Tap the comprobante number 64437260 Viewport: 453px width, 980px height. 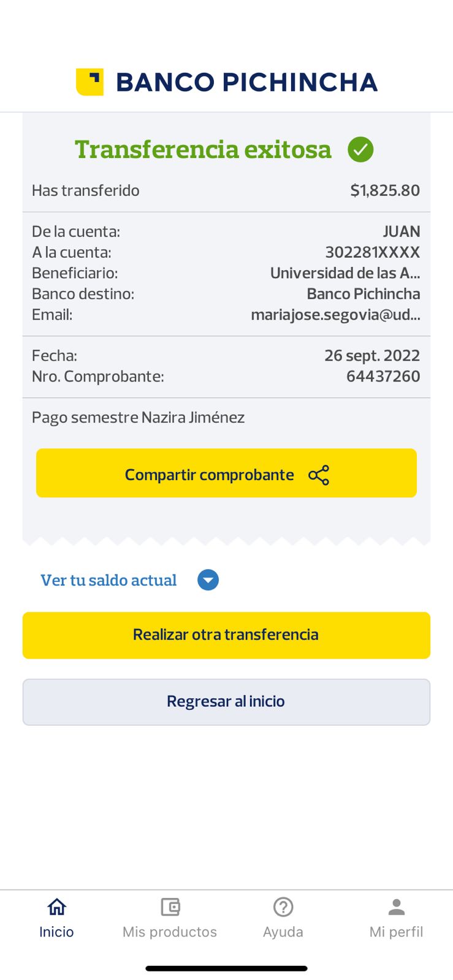pos(383,376)
